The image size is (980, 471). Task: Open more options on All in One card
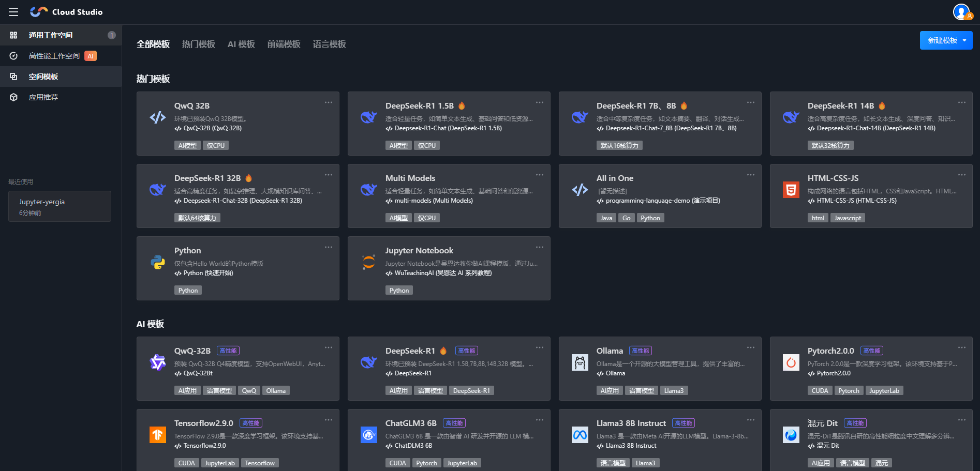(751, 175)
